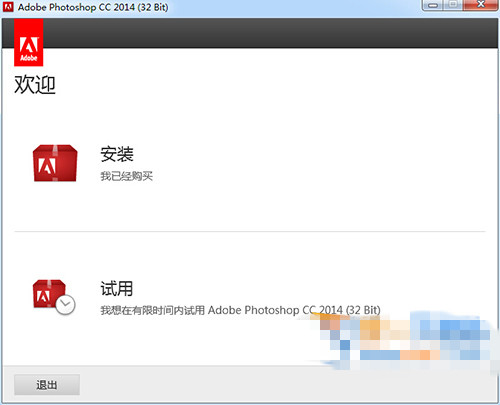This screenshot has height=405, width=500.
Task: Click the Adobe logo in header
Action: tap(29, 43)
